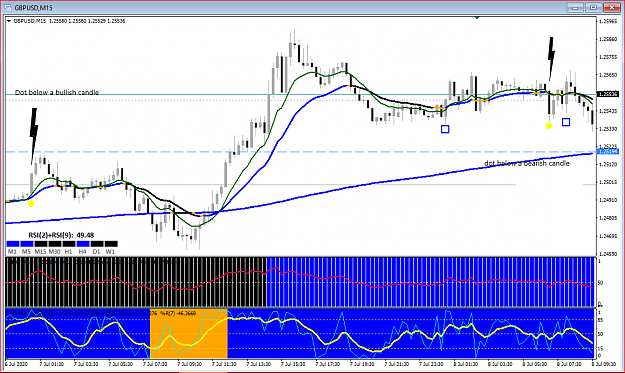Click the H1 timeframe label

[69, 251]
